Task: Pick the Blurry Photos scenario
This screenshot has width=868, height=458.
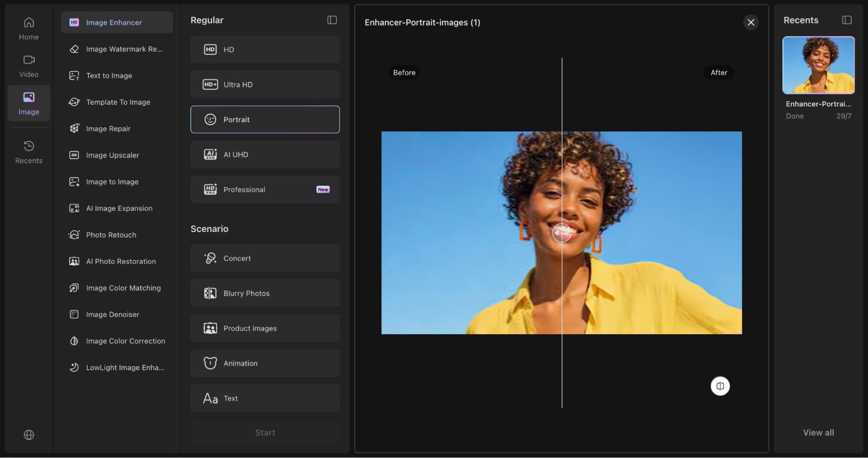Action: (265, 293)
